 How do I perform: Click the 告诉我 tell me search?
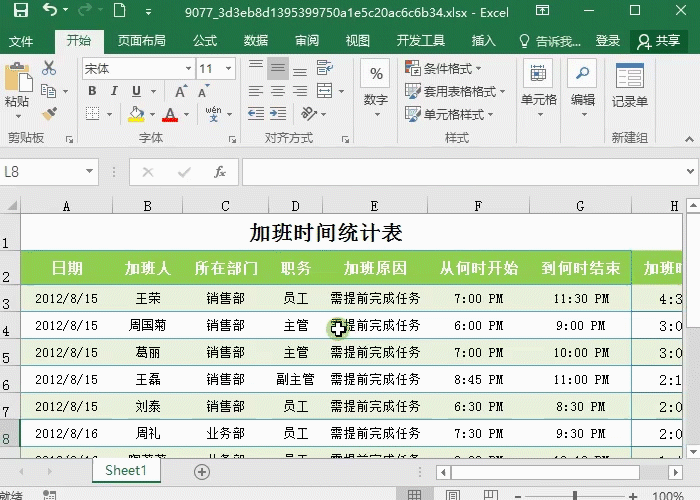click(550, 42)
